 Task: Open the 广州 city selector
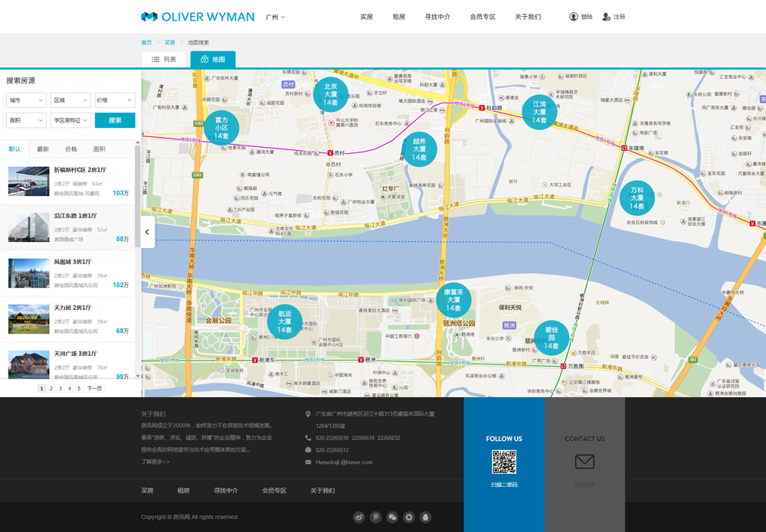[275, 17]
